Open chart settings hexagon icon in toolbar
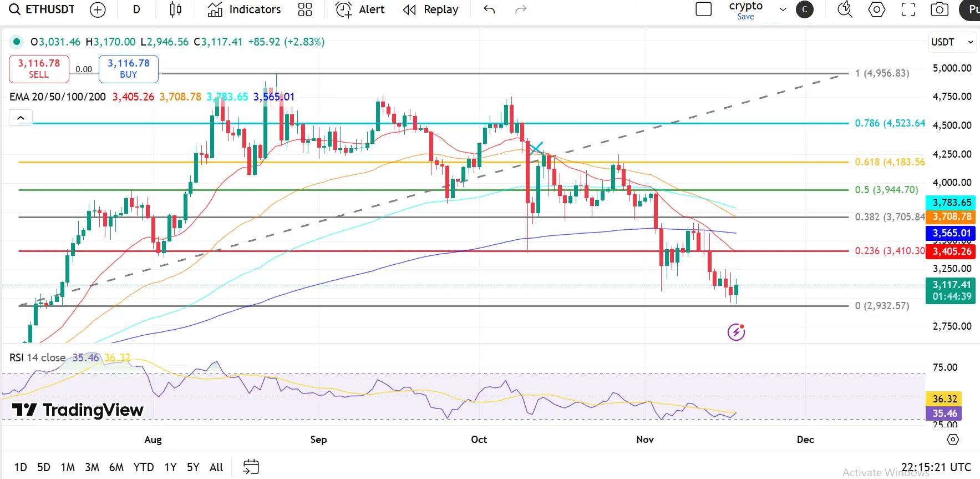This screenshot has height=479, width=980. pos(877,9)
